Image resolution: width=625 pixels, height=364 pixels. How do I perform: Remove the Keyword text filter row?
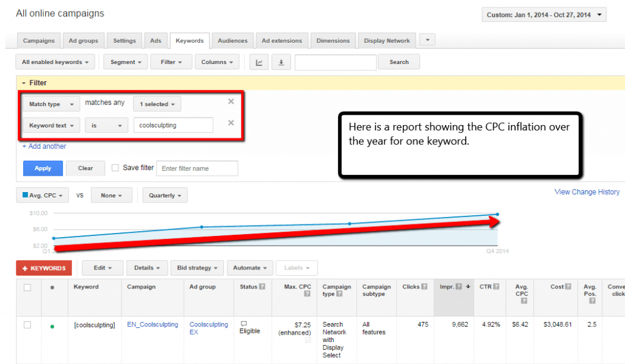[x=231, y=123]
